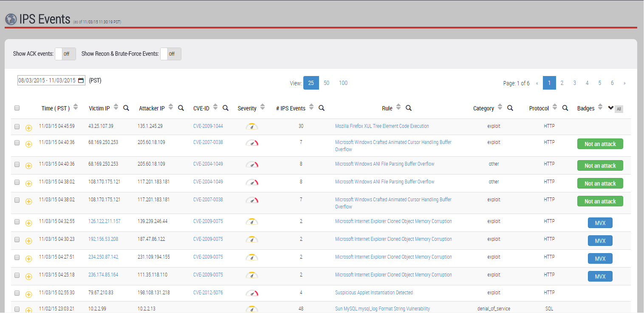This screenshot has height=313, width=644.
Task: Sort by Badges column arrows
Action: pyautogui.click(x=600, y=107)
